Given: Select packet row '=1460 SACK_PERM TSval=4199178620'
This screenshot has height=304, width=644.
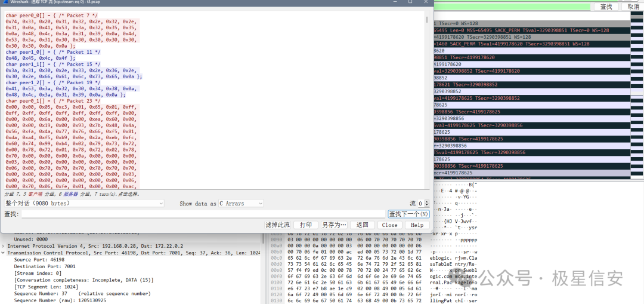Looking at the screenshot, I should [x=532, y=44].
